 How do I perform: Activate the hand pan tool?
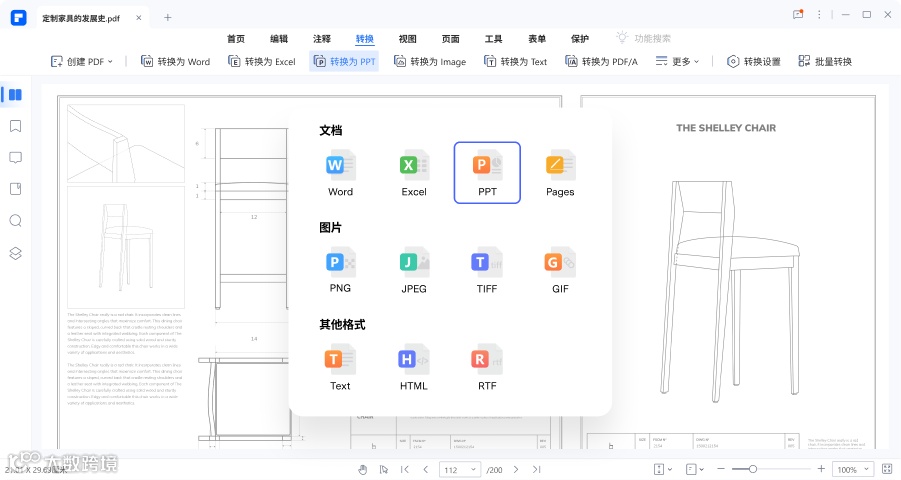363,470
